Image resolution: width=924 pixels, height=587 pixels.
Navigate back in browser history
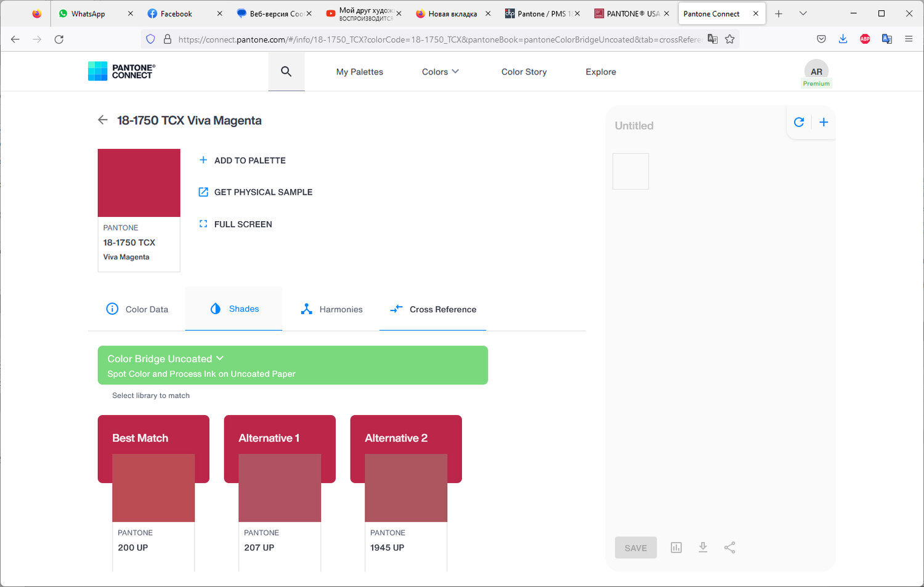[15, 39]
